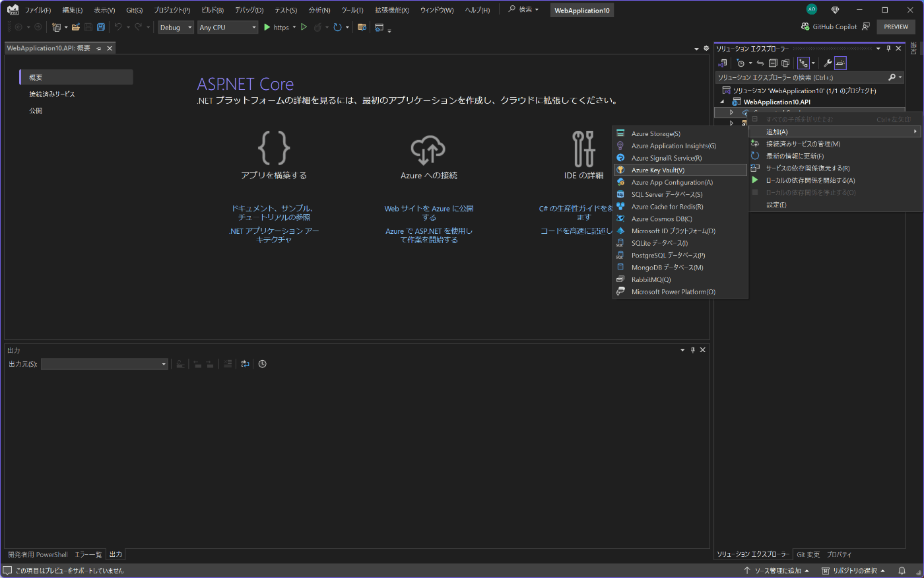Open the output source combo box
This screenshot has width=924, height=578.
[104, 364]
